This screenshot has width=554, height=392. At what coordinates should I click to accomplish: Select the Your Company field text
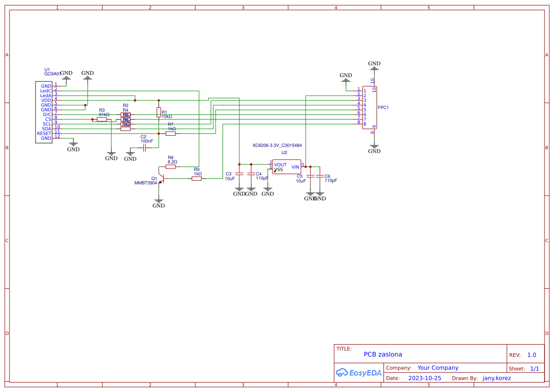tap(438, 367)
